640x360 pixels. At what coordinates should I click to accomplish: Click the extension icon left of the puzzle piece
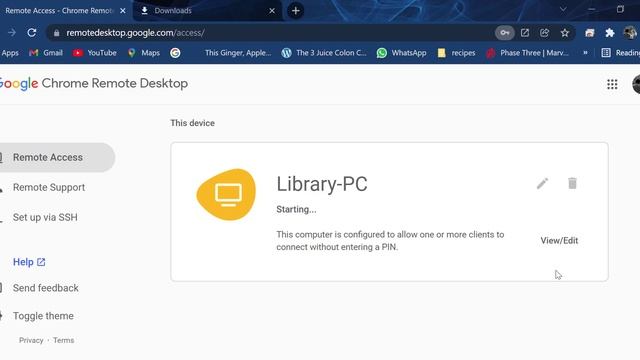pyautogui.click(x=589, y=33)
